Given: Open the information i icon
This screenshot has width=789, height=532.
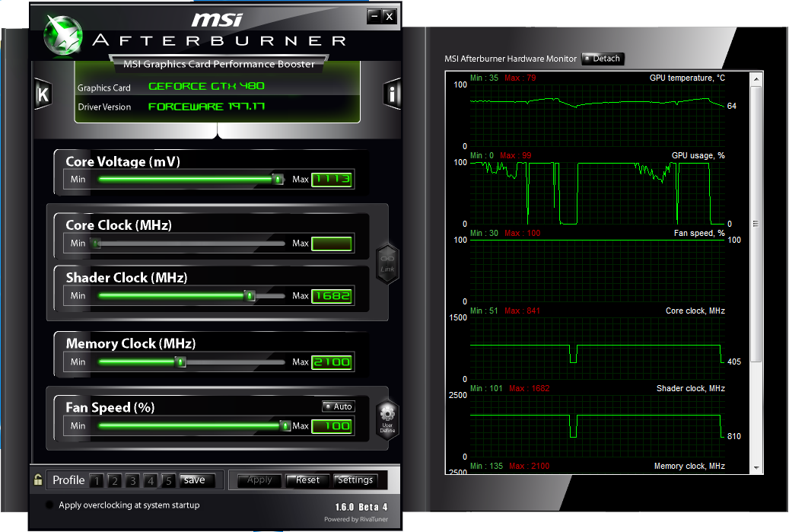Looking at the screenshot, I should [x=392, y=94].
